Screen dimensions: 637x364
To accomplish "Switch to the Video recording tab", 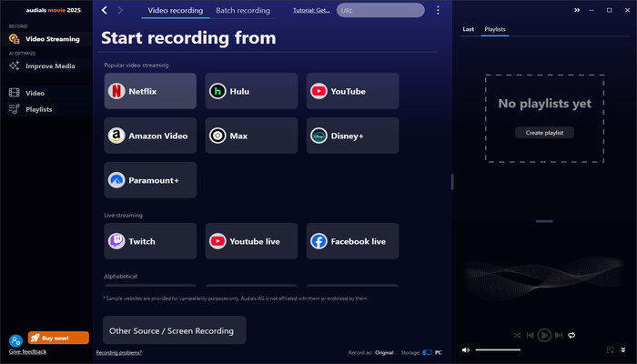I will pos(176,11).
